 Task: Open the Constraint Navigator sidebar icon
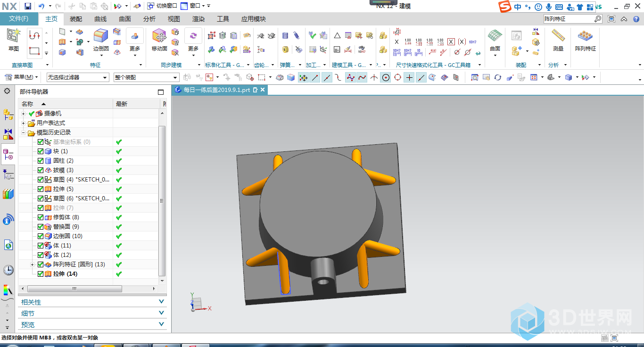(x=8, y=134)
